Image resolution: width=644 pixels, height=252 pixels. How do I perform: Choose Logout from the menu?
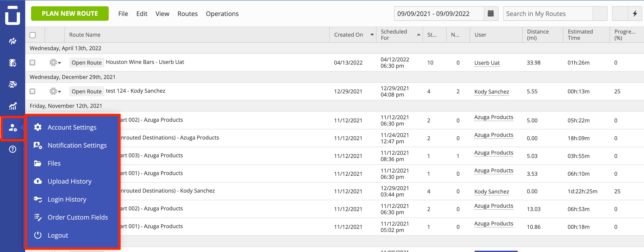pos(58,235)
